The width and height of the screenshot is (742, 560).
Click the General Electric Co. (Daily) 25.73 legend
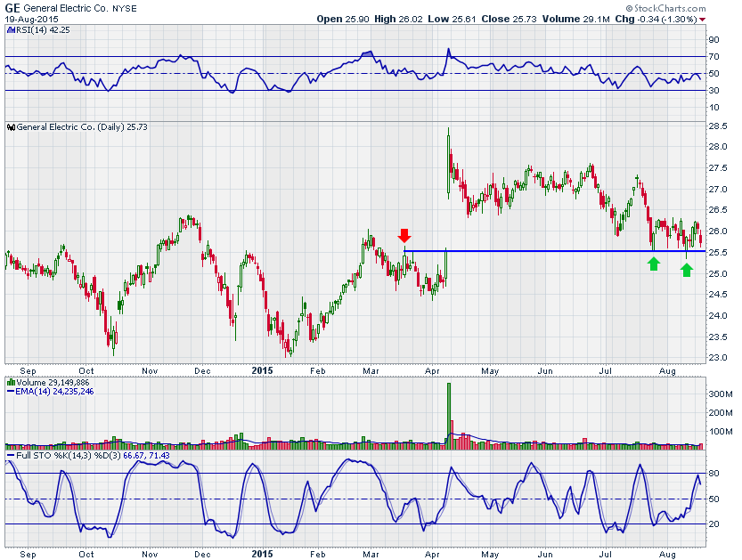(82, 126)
